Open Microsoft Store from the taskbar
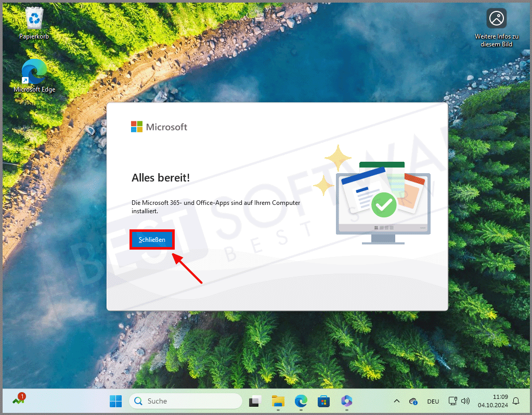 pyautogui.click(x=323, y=401)
